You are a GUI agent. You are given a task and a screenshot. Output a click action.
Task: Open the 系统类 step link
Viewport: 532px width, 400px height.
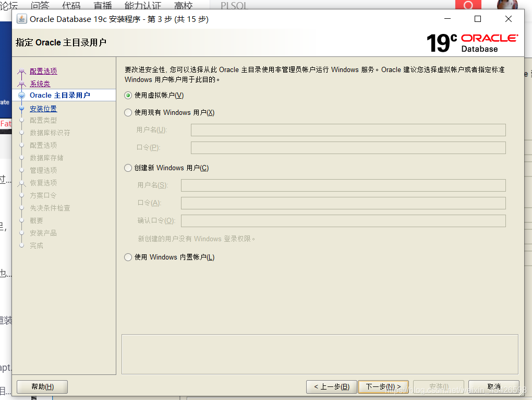click(40, 84)
